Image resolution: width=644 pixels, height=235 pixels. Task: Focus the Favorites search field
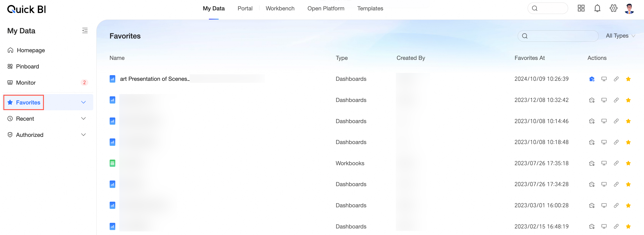point(558,36)
